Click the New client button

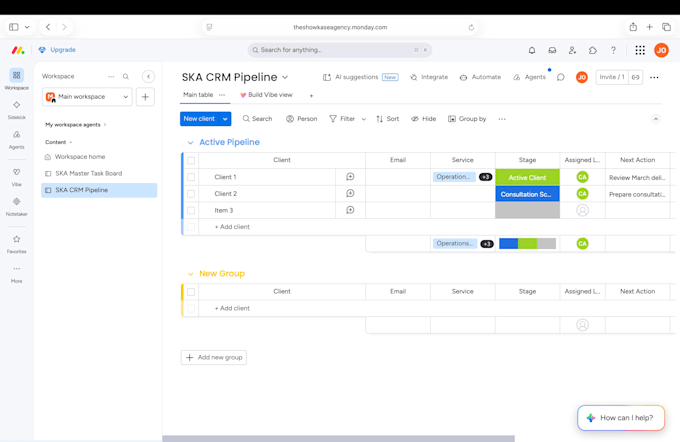click(x=199, y=119)
